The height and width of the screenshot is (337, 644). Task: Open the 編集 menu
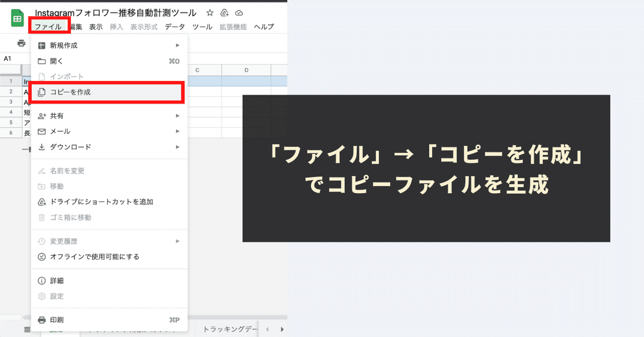click(x=76, y=27)
